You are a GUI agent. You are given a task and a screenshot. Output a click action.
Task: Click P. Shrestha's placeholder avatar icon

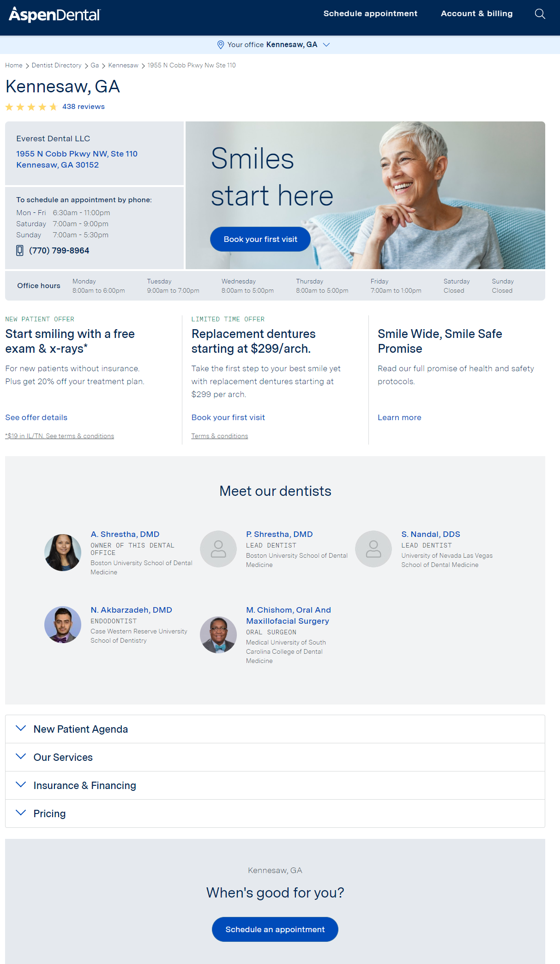(x=218, y=549)
